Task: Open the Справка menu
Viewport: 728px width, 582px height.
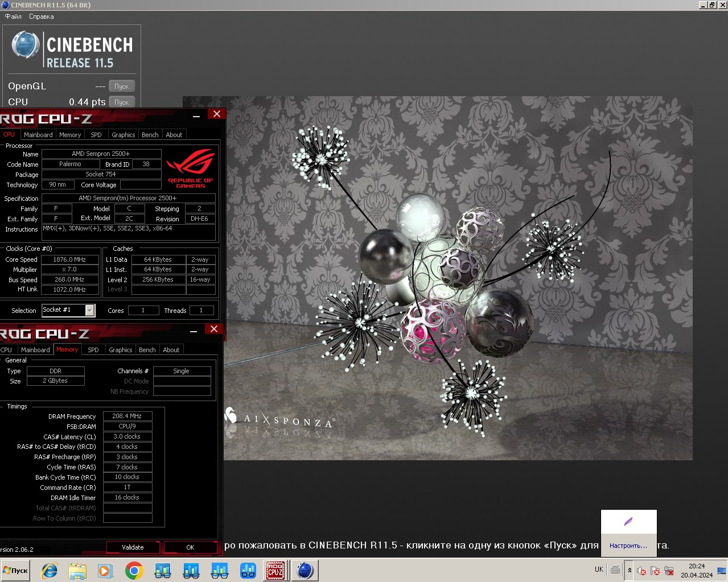Action: (42, 16)
